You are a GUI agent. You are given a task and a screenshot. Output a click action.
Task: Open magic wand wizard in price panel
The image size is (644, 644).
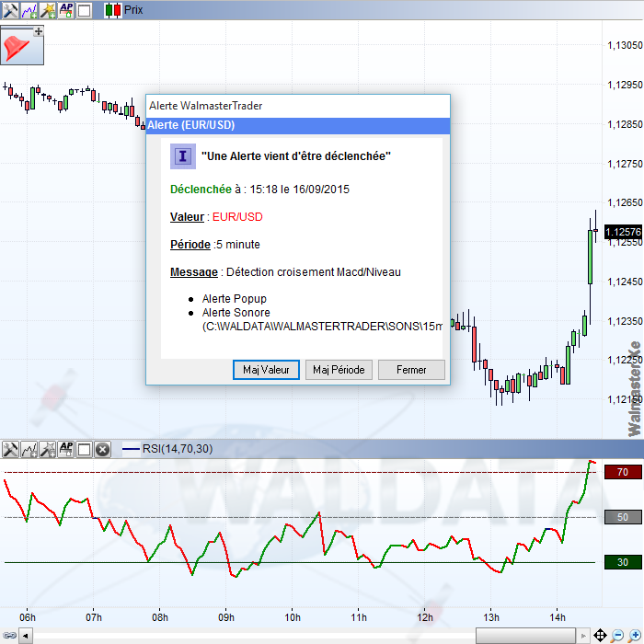coord(48,10)
